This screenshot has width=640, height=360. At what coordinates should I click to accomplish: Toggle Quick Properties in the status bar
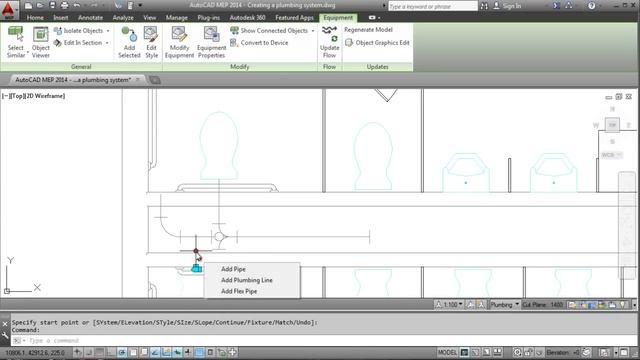pos(210,352)
